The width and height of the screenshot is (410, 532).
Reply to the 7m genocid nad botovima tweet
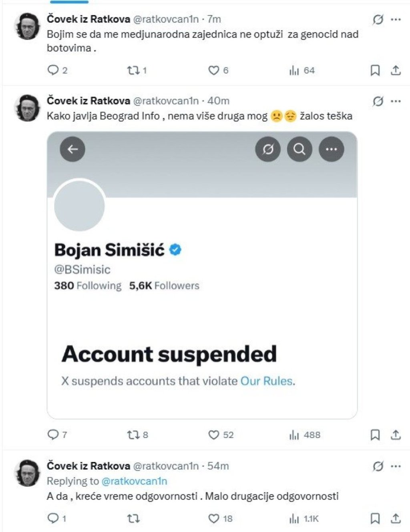pyautogui.click(x=53, y=70)
